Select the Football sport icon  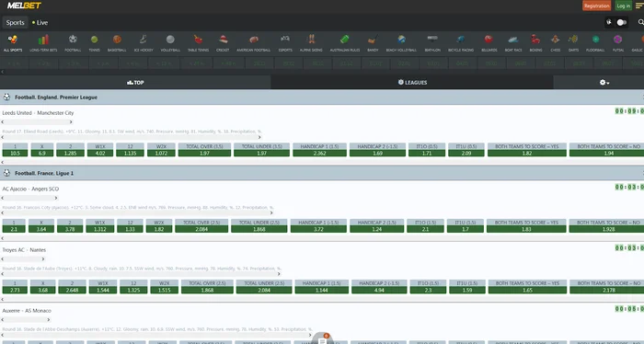tap(73, 42)
